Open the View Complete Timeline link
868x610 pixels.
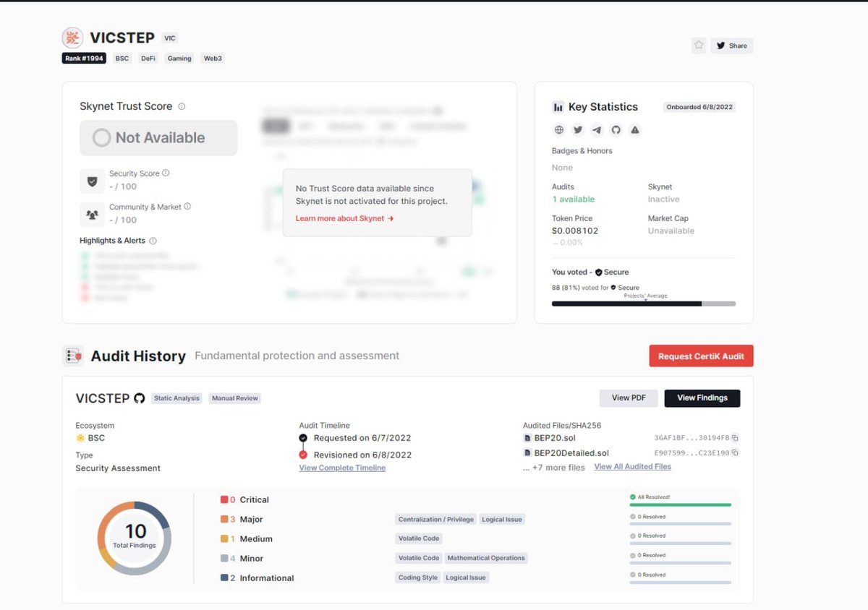coord(342,468)
